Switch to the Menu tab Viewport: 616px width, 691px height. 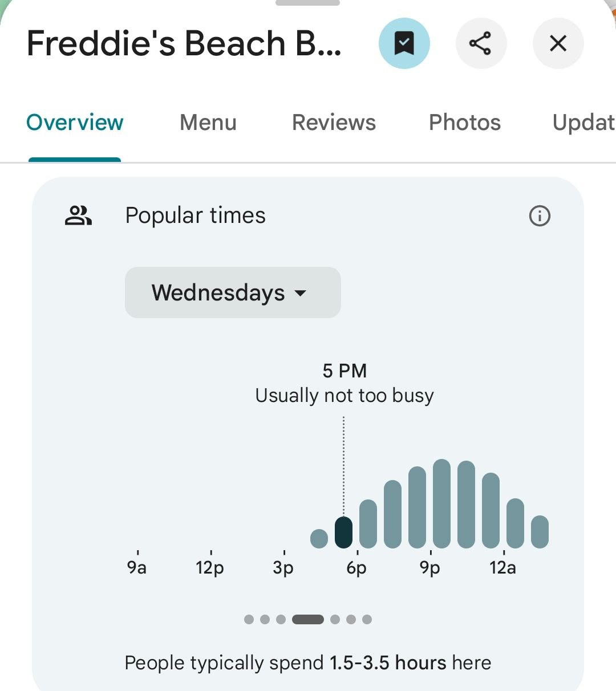[208, 123]
